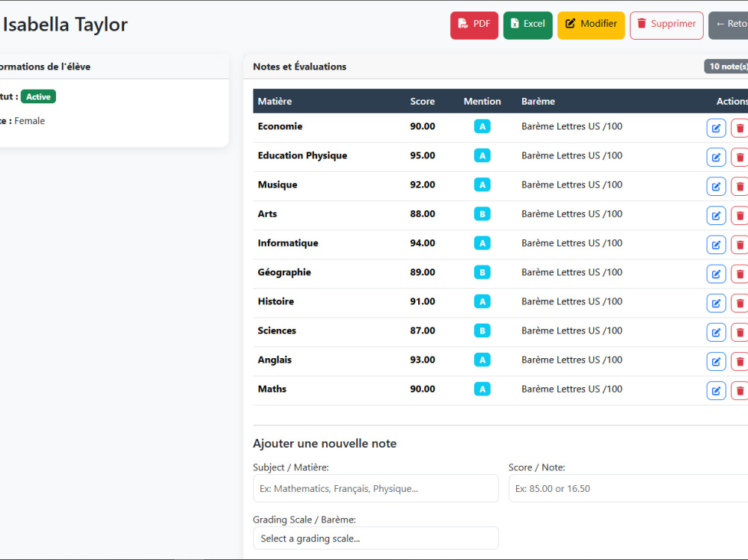The image size is (748, 560).
Task: Delete the Histoire grade
Action: pyautogui.click(x=740, y=303)
